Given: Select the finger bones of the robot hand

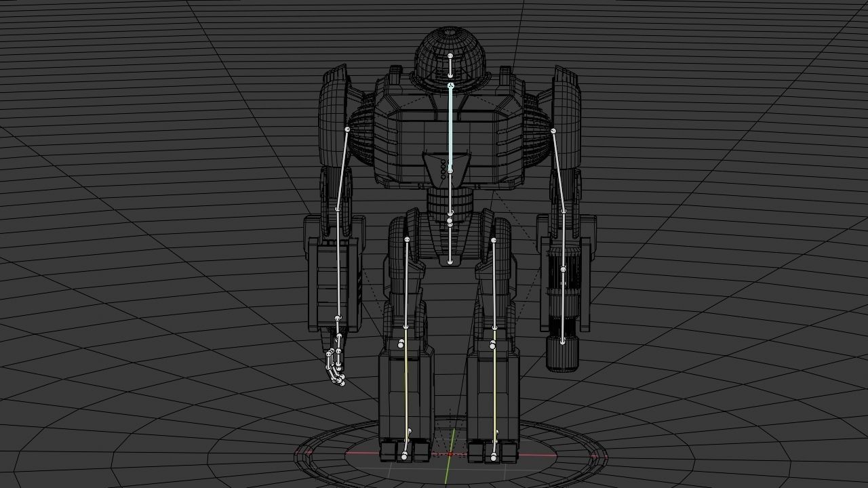Looking at the screenshot, I should pos(336,367).
